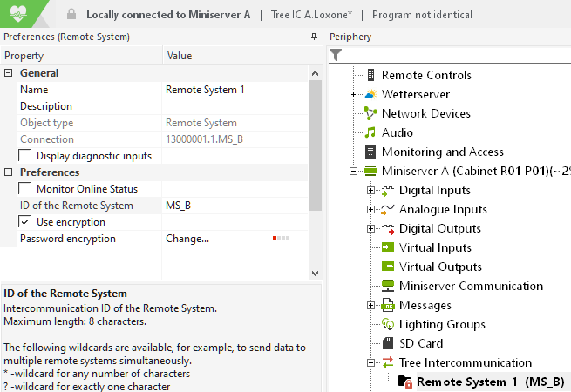Uncheck the Use encryption checkbox
The height and width of the screenshot is (392, 571).
click(x=25, y=222)
